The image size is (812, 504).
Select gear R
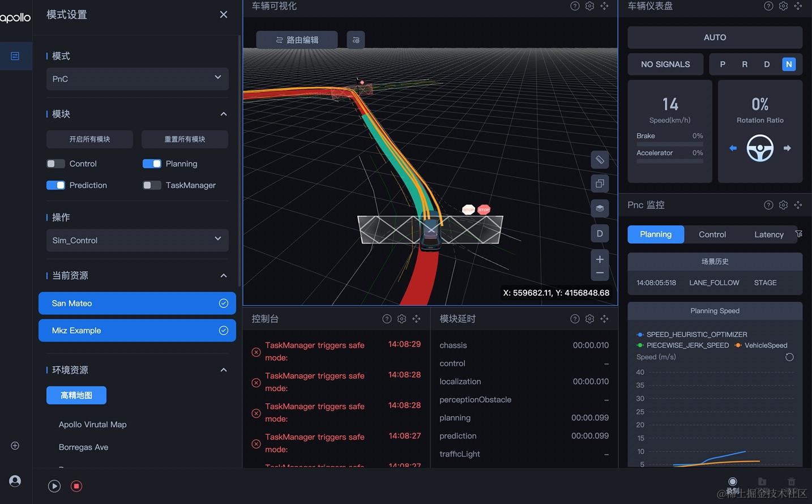click(745, 64)
